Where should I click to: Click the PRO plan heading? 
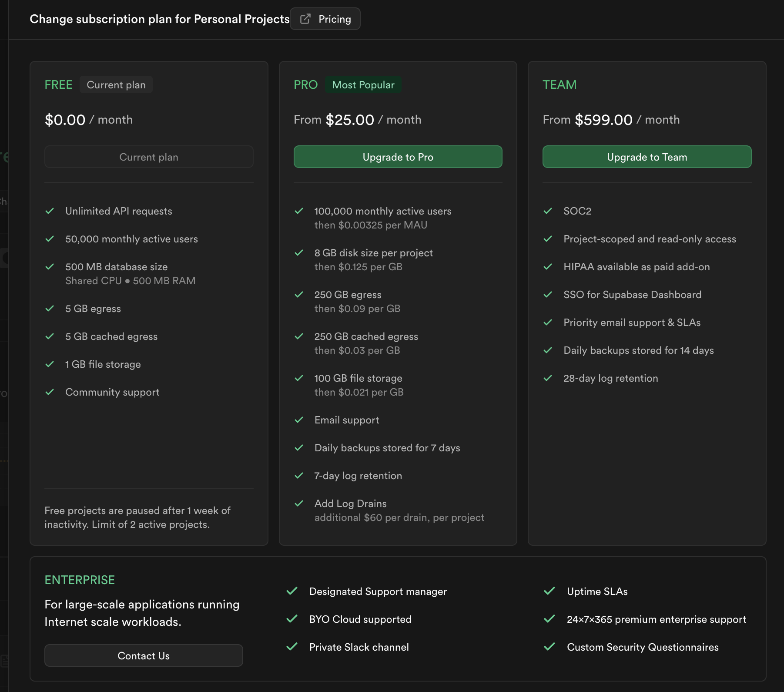tap(305, 84)
